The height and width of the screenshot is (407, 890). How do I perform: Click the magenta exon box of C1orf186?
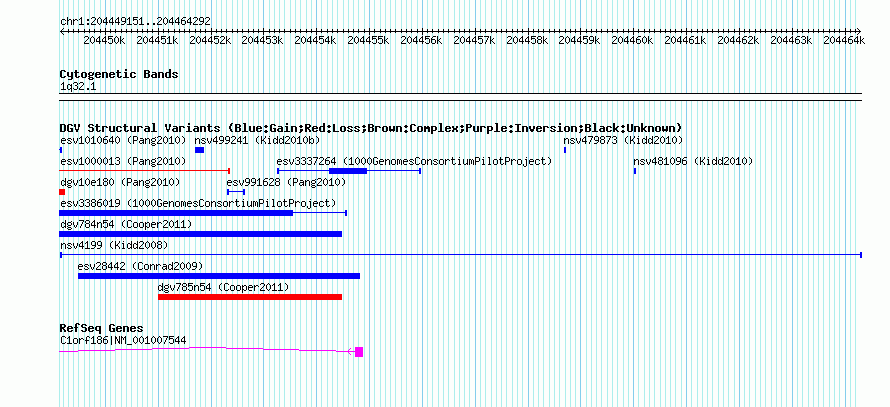click(359, 352)
